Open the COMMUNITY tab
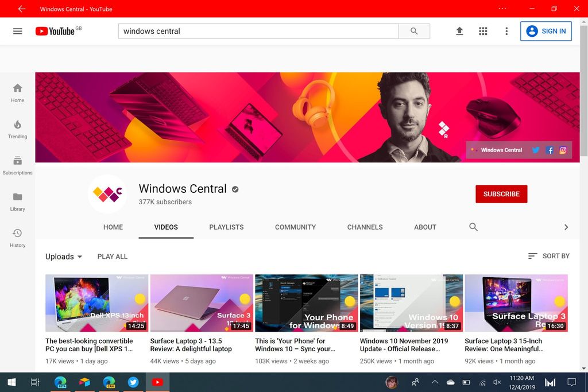Image resolution: width=588 pixels, height=392 pixels. coord(295,227)
